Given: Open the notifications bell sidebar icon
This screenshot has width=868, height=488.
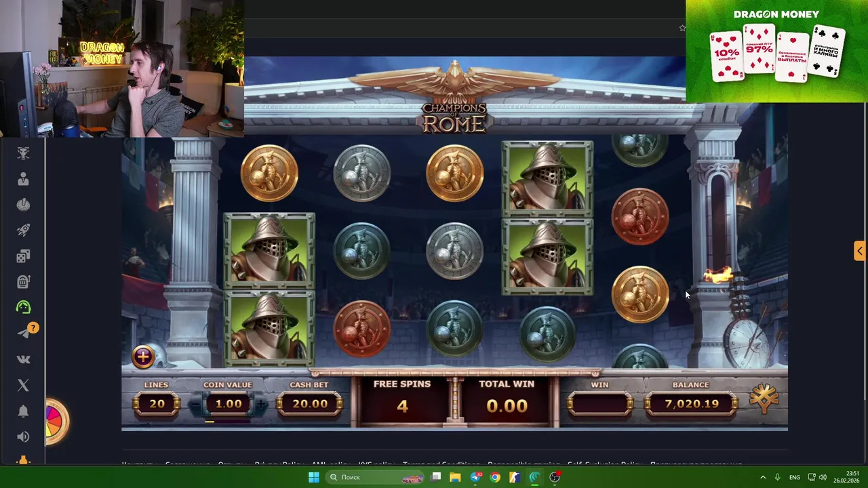Looking at the screenshot, I should [23, 411].
